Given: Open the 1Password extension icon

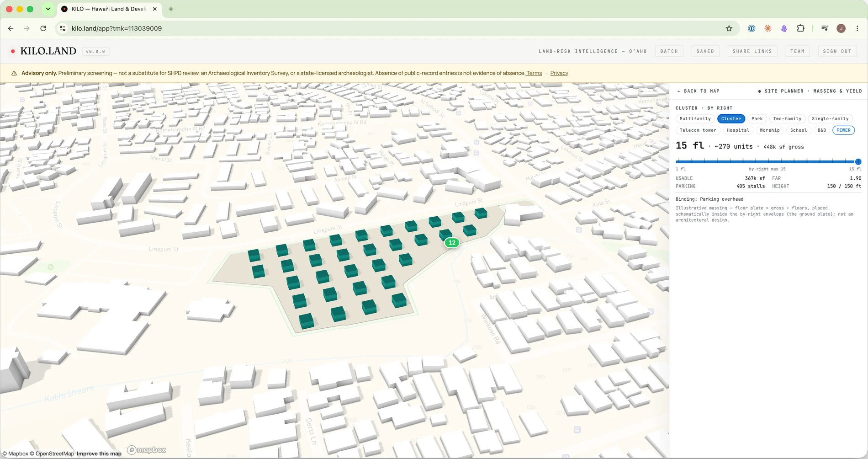Looking at the screenshot, I should pos(752,28).
